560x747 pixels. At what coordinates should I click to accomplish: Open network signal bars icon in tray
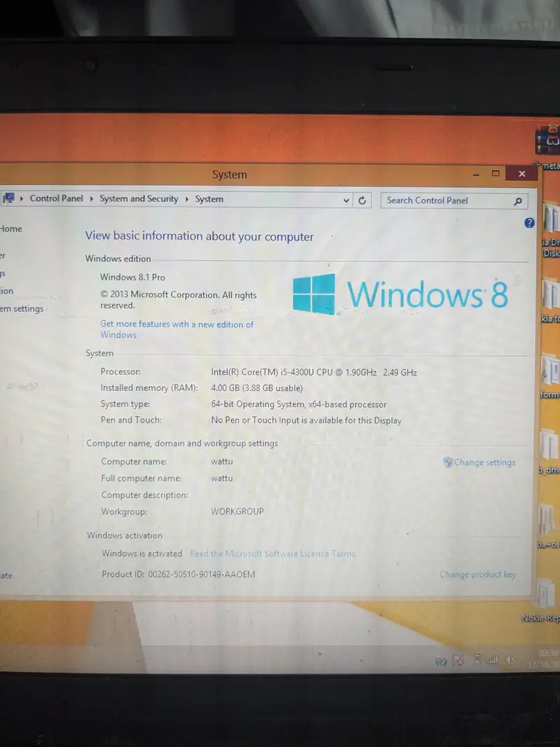(492, 660)
